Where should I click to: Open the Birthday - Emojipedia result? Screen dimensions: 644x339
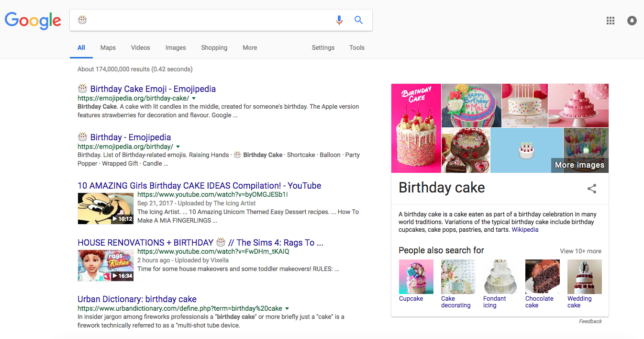[124, 137]
